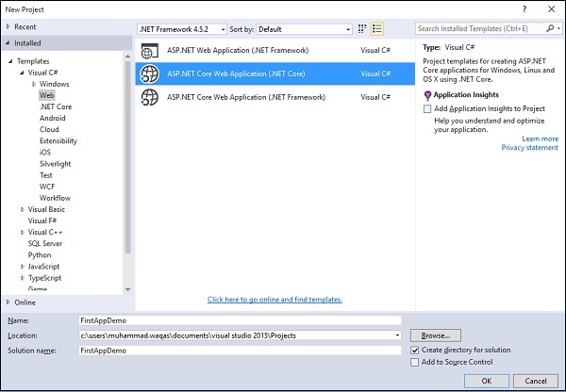Open the Location path dropdown arrow
Viewport: 566px width, 392px height.
[397, 335]
